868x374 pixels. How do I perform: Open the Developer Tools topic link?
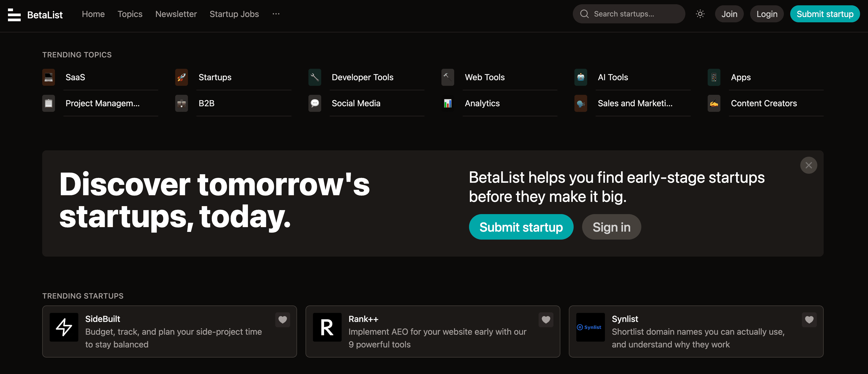[363, 77]
